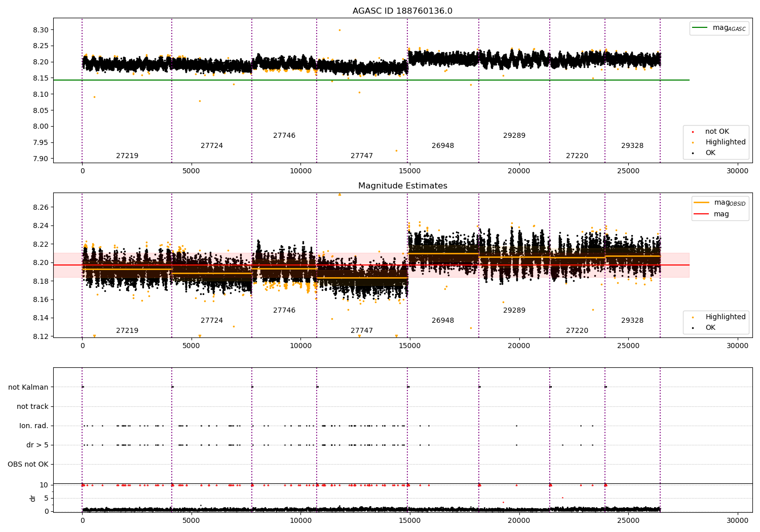Click the 8.30 tick label on the top plot
760x532 pixels.
tap(41, 30)
